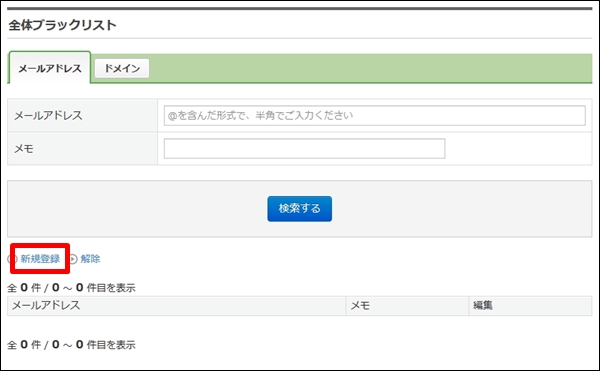Screen dimensions: 600x371
Task: Click the result count text above the table
Action: coord(72,288)
